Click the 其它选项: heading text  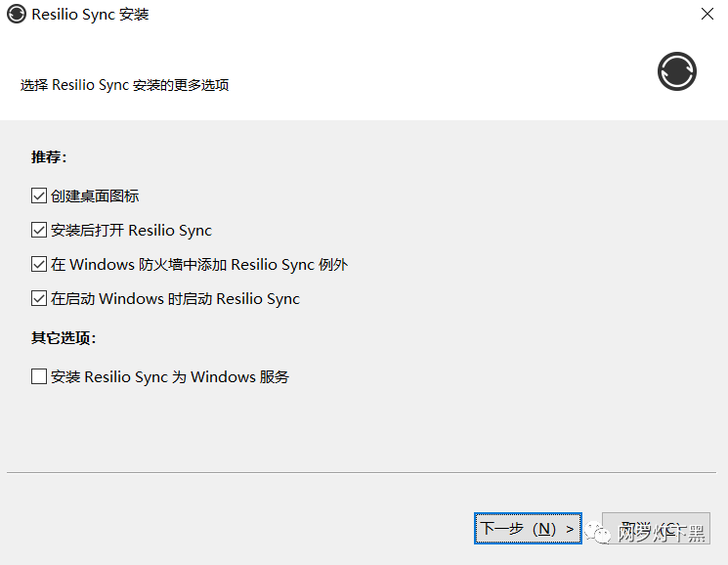(x=64, y=337)
